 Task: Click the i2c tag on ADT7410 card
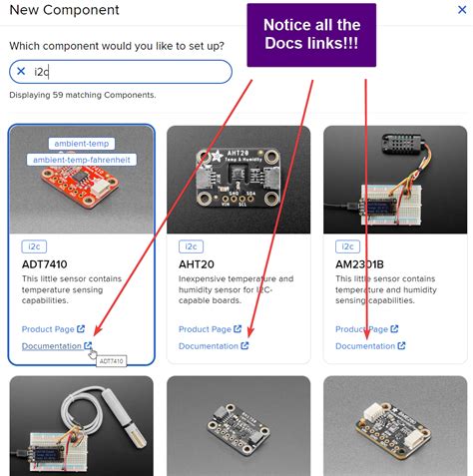34,246
